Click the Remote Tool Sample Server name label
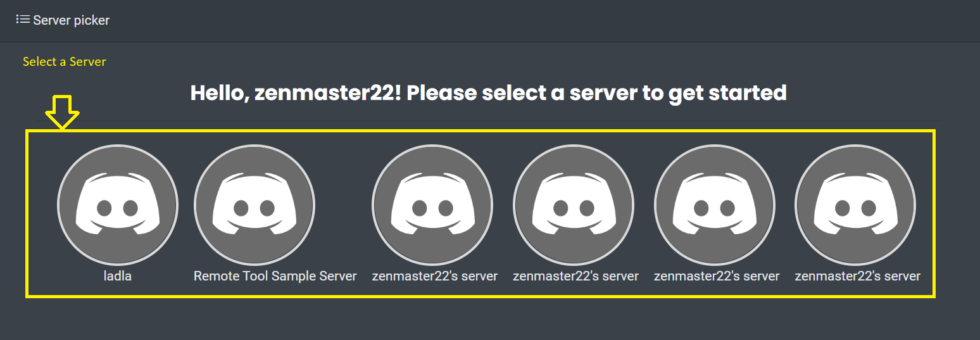The height and width of the screenshot is (340, 980). tap(275, 276)
